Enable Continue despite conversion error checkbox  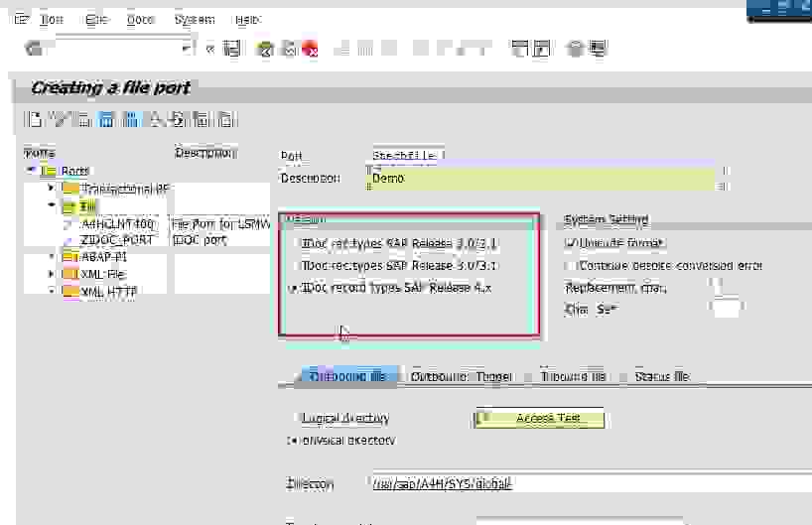coord(570,266)
